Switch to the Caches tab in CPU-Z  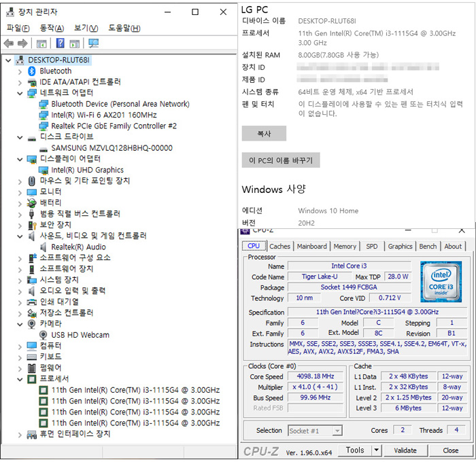pos(280,247)
